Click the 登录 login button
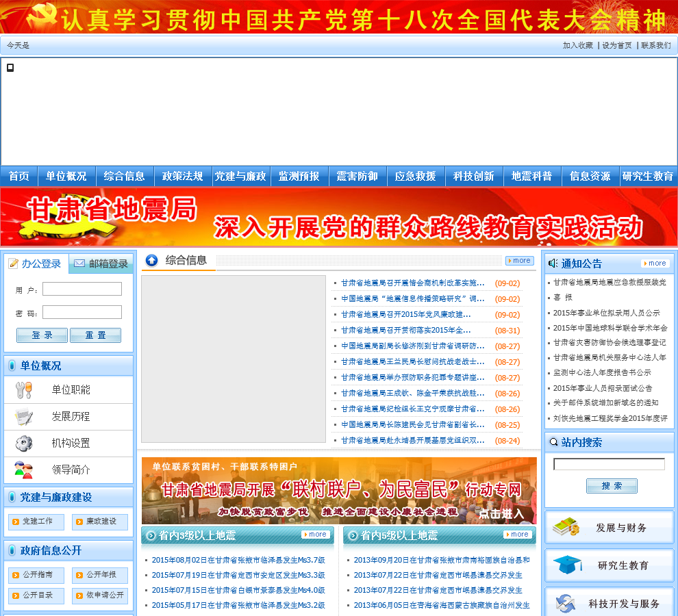 pos(42,335)
